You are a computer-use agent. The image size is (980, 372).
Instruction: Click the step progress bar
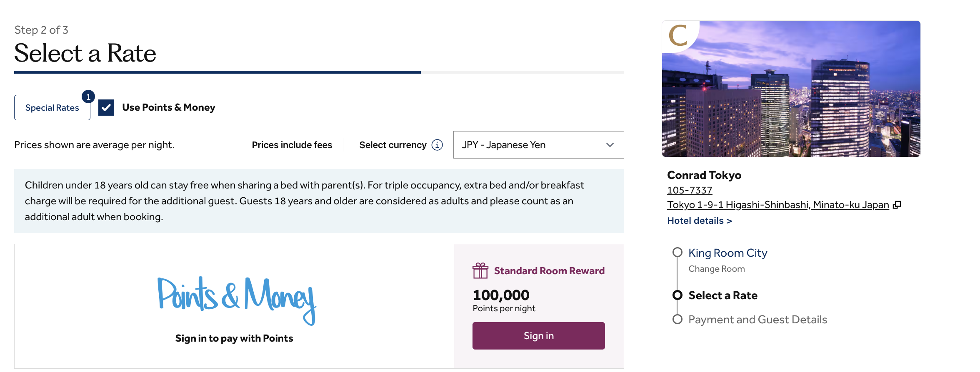pyautogui.click(x=319, y=72)
